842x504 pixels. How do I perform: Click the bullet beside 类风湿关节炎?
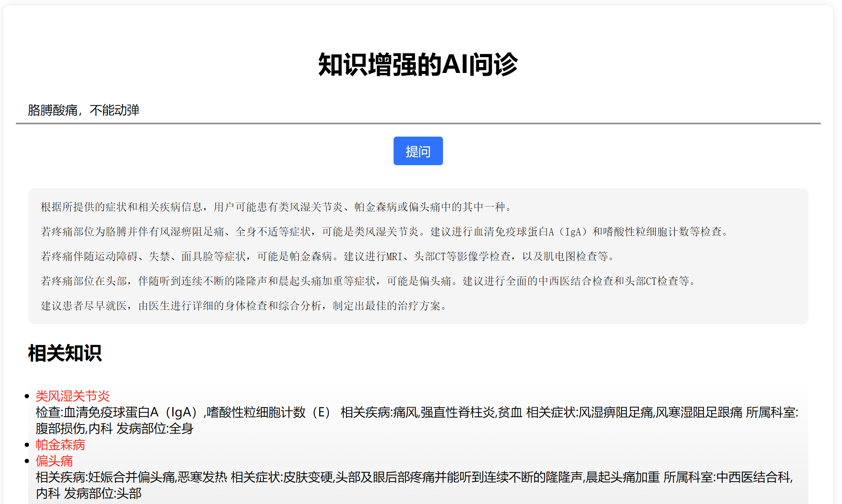tap(27, 396)
